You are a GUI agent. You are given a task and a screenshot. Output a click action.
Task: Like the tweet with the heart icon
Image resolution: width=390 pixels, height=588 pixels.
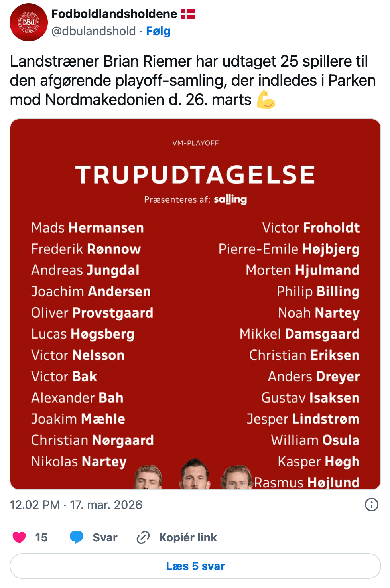click(19, 537)
